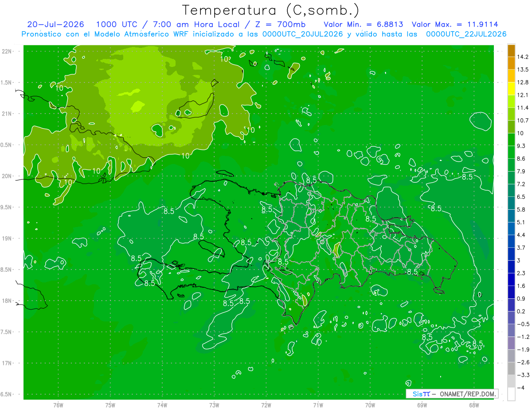Click the "75W" longitude axis label

pyautogui.click(x=110, y=405)
